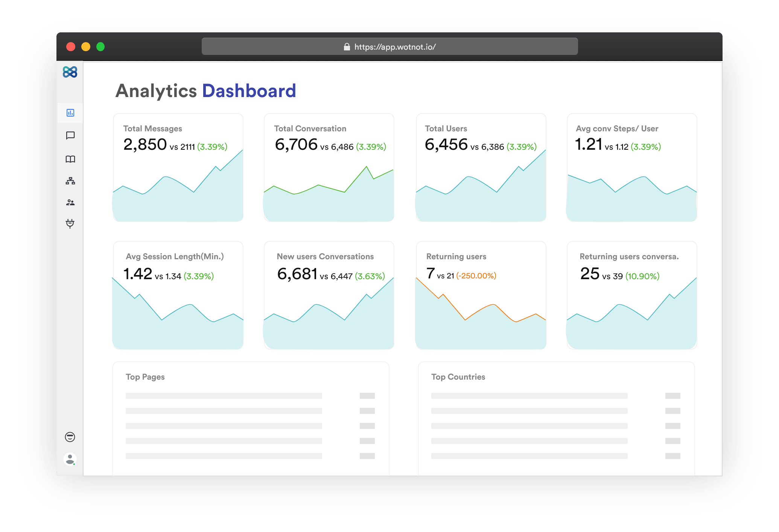Open the team users sidebar icon
This screenshot has height=532, width=779.
point(70,203)
